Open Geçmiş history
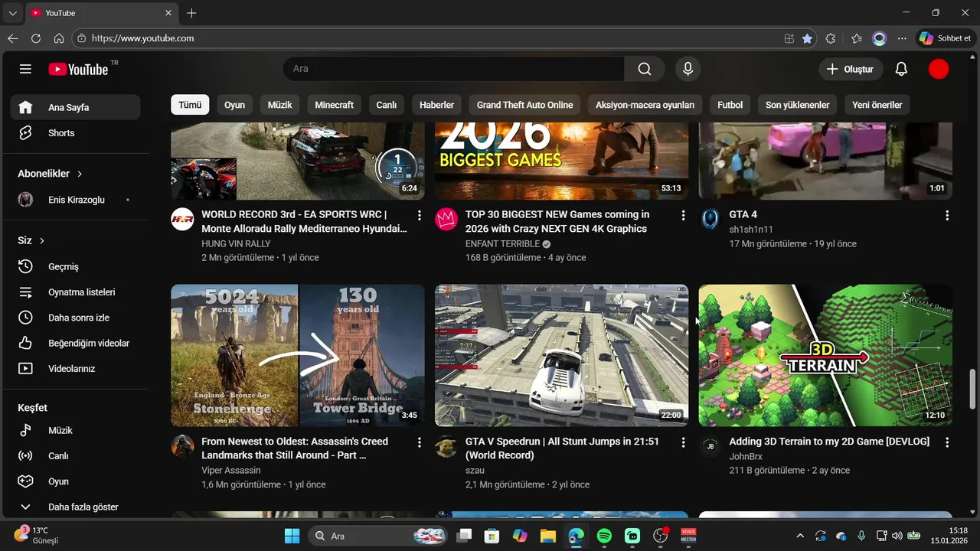This screenshot has height=551, width=980. click(x=75, y=266)
